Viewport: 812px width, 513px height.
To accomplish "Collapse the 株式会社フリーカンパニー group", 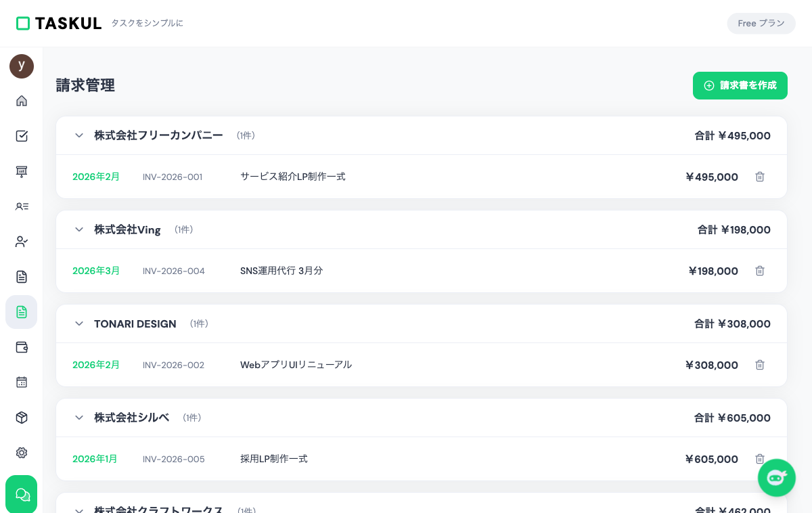I will (79, 135).
